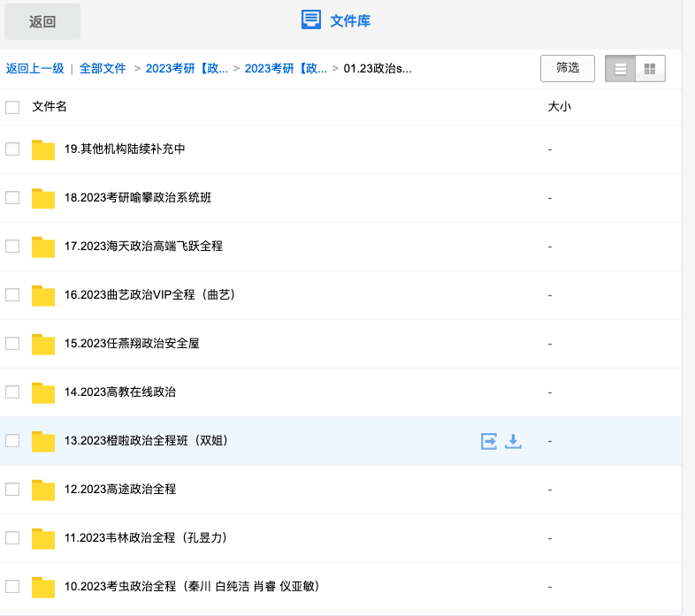Open folder icon of 16.2023曲艺政治VIP全程
695x616 pixels.
[43, 295]
